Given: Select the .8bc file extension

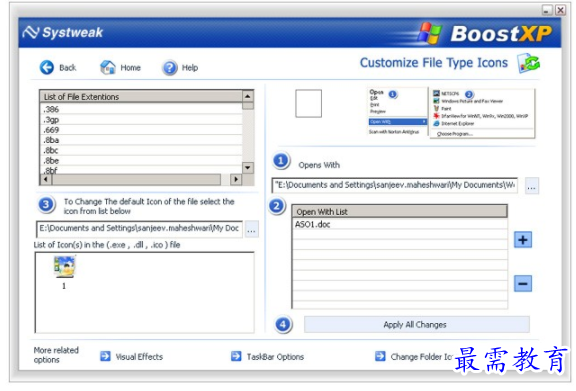Looking at the screenshot, I should point(141,150).
